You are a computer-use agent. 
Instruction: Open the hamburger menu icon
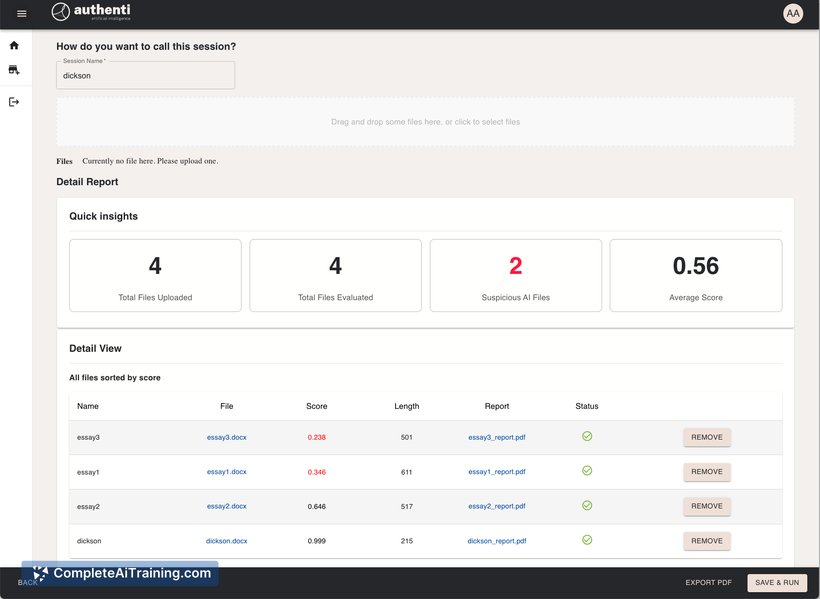[21, 14]
